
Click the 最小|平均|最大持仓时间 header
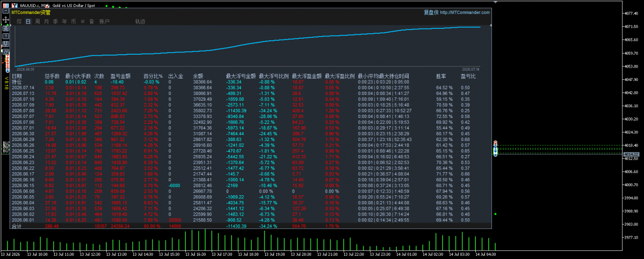(x=383, y=76)
